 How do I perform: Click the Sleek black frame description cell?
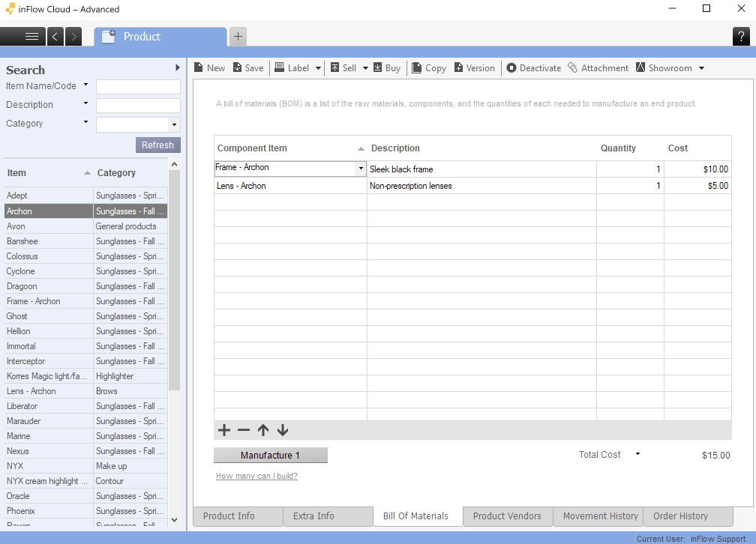[481, 169]
